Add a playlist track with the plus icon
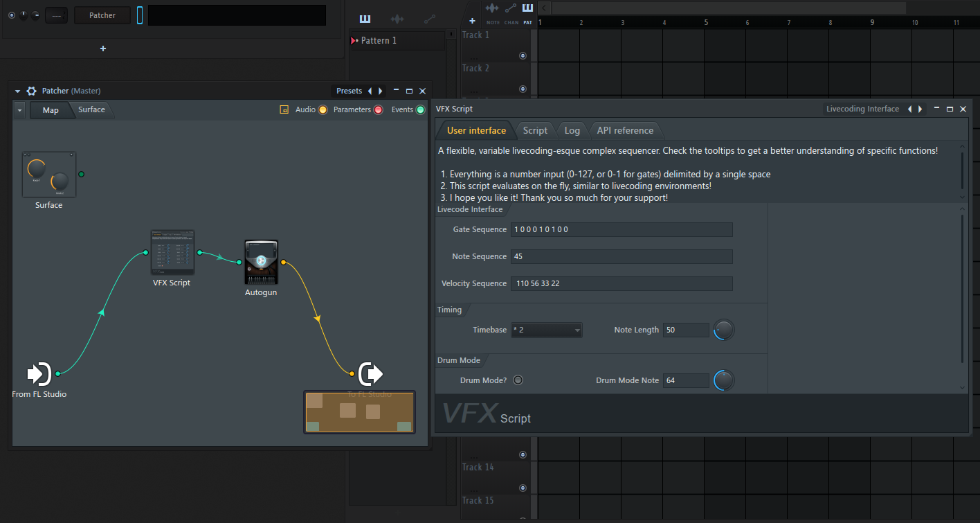 (472, 21)
